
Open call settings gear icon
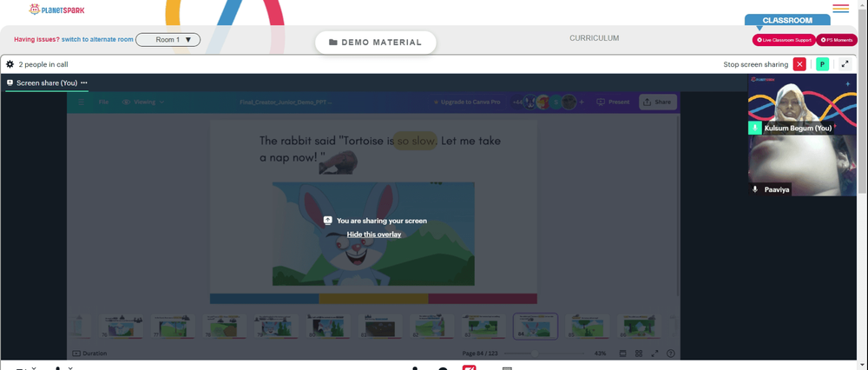(x=10, y=64)
